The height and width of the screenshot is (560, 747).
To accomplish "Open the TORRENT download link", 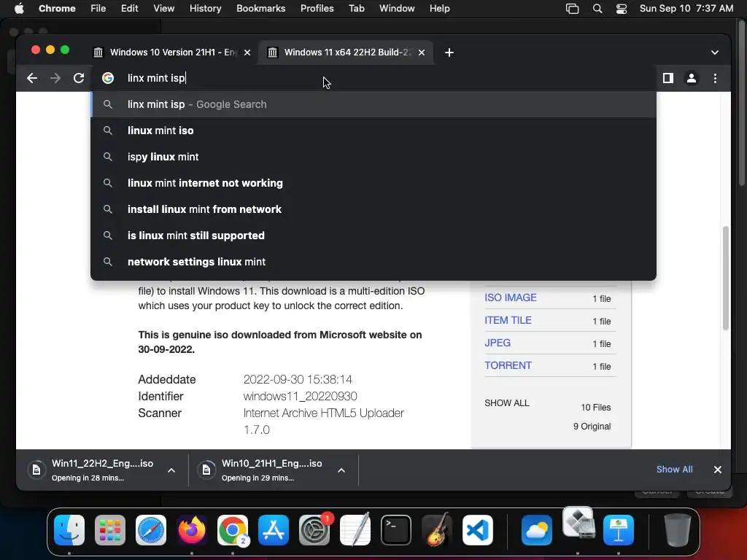I will coord(508,366).
